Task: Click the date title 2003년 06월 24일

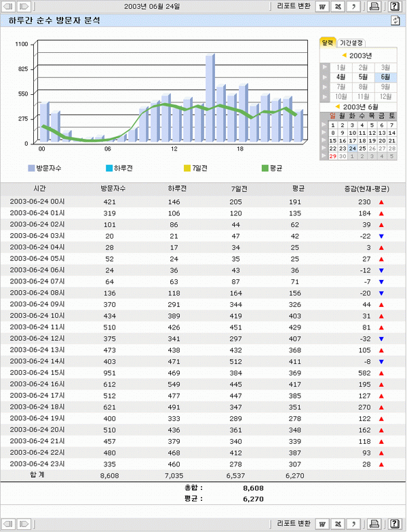Action: coord(152,7)
